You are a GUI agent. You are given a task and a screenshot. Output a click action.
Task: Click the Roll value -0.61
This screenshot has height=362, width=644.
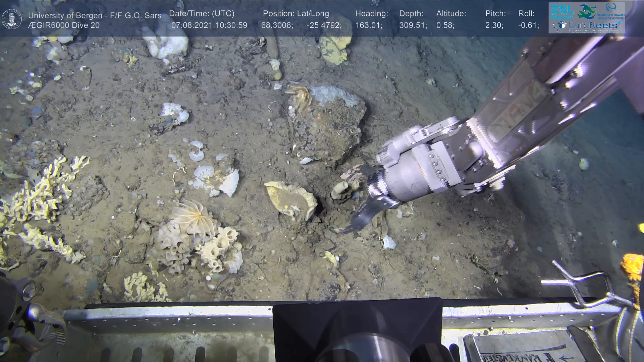pyautogui.click(x=528, y=25)
